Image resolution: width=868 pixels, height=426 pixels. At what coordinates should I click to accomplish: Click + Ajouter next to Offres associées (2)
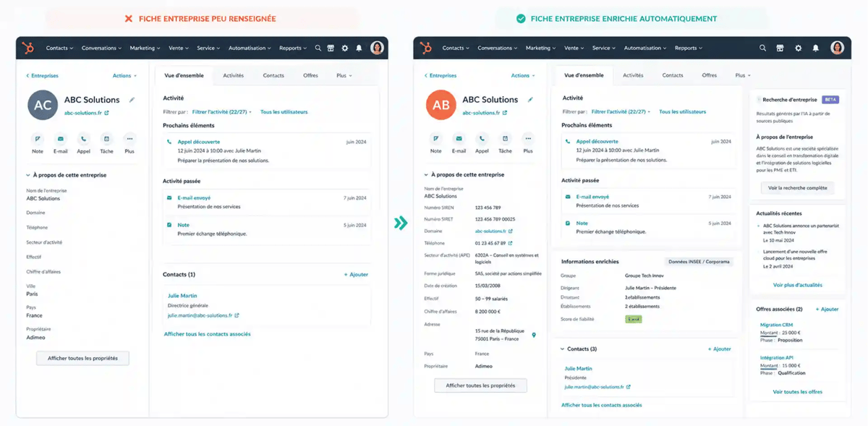tap(827, 310)
